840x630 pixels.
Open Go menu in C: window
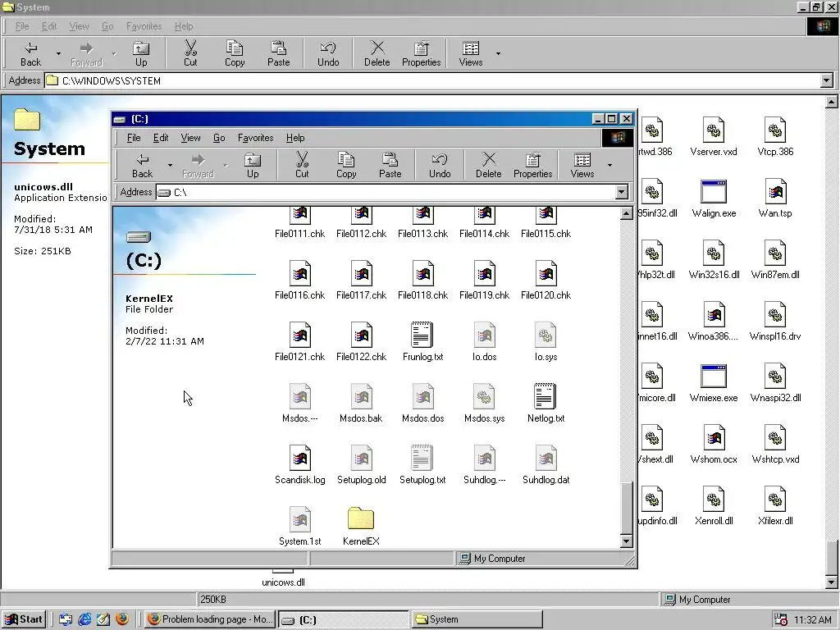[219, 138]
